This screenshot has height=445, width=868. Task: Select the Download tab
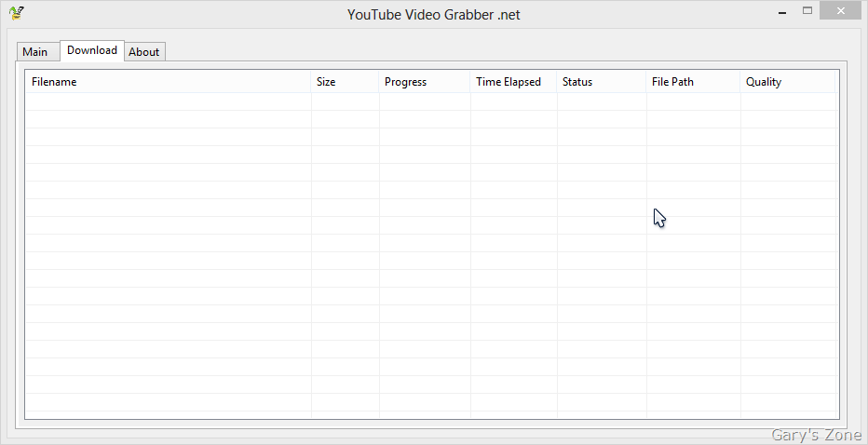coord(92,50)
